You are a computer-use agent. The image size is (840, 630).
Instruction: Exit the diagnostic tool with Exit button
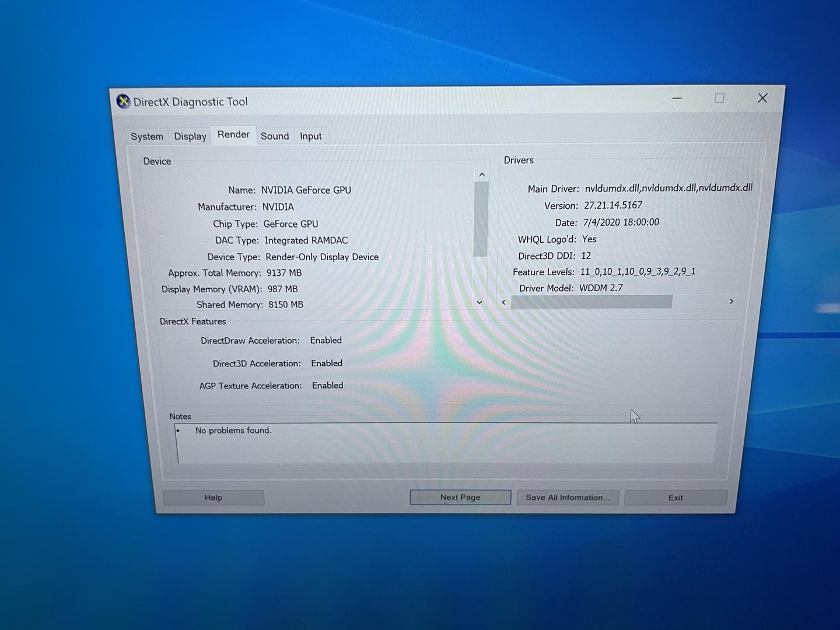(x=675, y=498)
